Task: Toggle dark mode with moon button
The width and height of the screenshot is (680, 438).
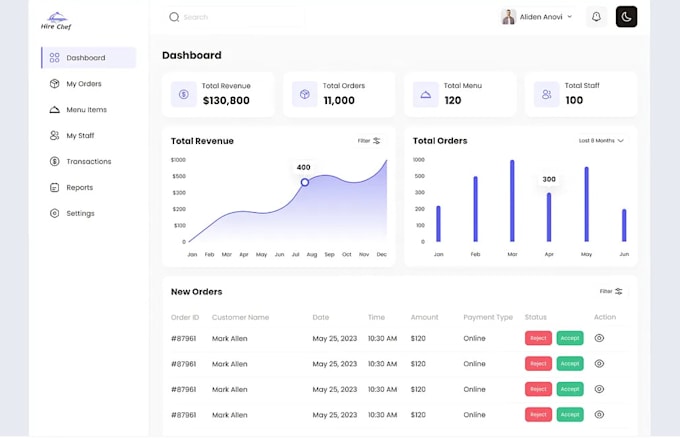Action: click(x=626, y=17)
